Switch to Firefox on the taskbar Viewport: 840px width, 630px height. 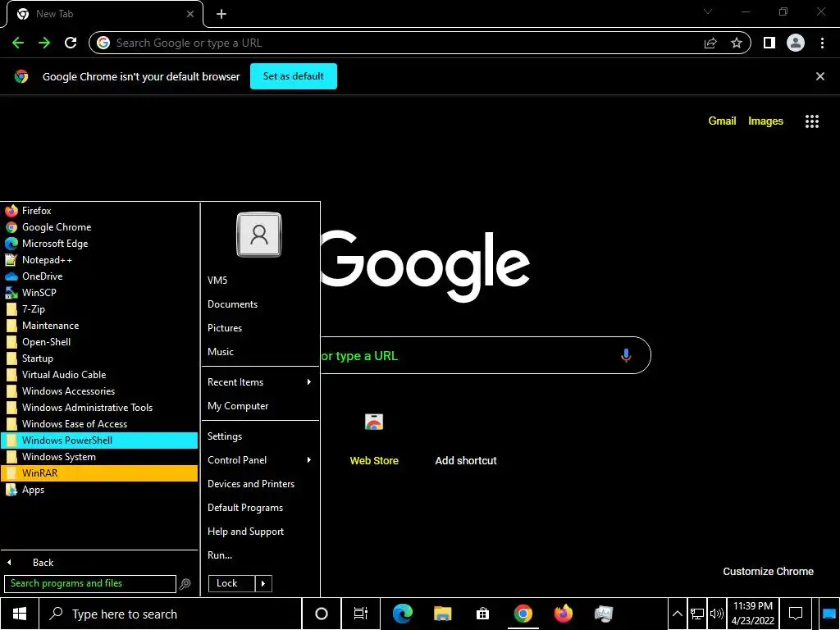tap(563, 614)
